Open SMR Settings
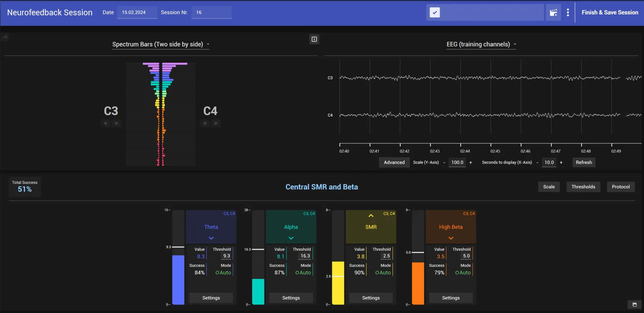This screenshot has height=313, width=644. coord(371,298)
